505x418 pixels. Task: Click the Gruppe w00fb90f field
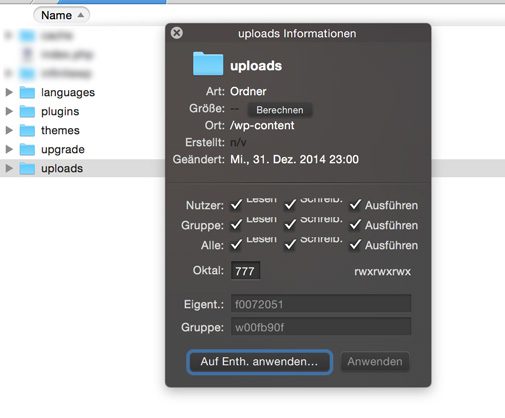(x=321, y=327)
